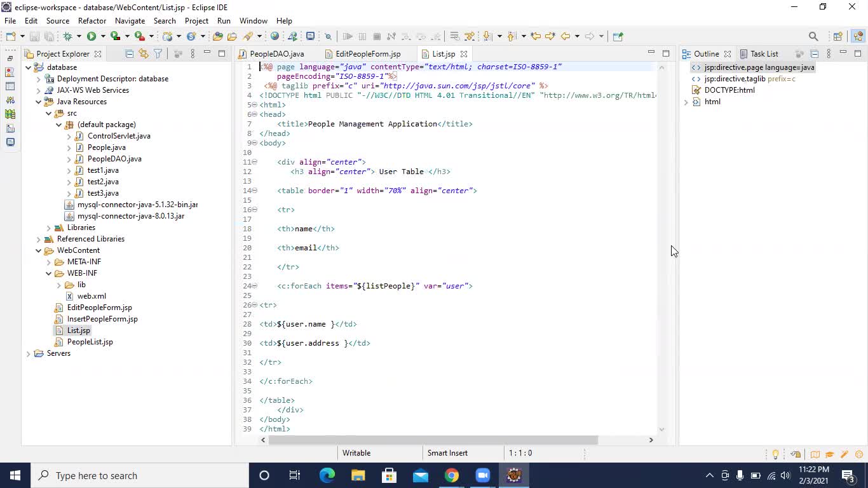This screenshot has width=868, height=488.
Task: Click the Tip of the Day lightbulb
Action: [775, 454]
